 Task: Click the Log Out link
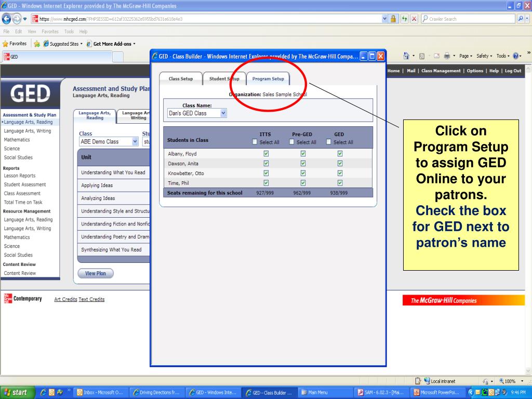pos(513,71)
